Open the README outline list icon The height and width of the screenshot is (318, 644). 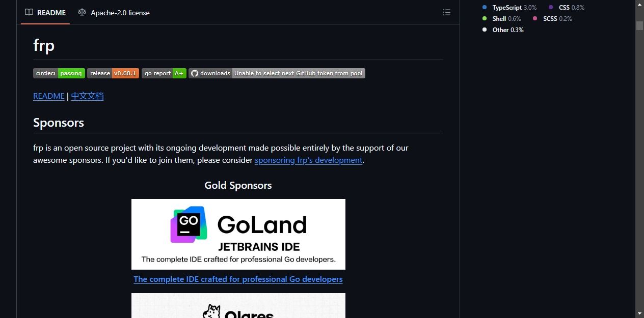pos(447,12)
